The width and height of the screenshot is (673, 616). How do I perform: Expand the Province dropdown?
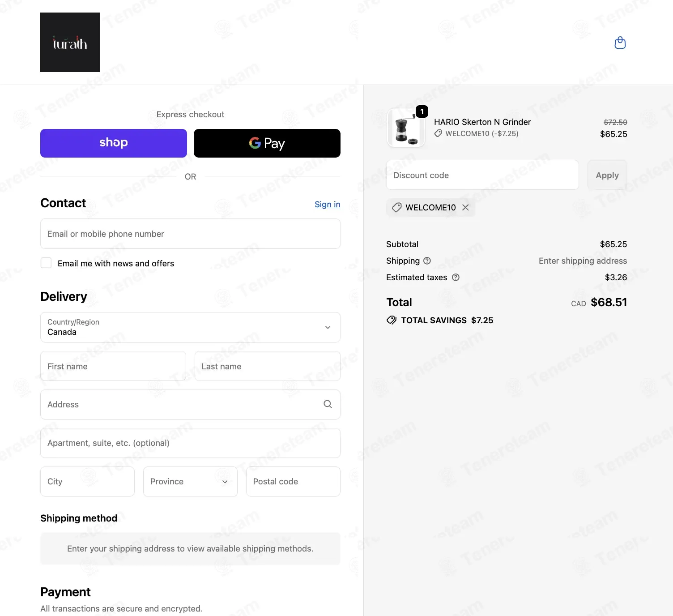[190, 481]
